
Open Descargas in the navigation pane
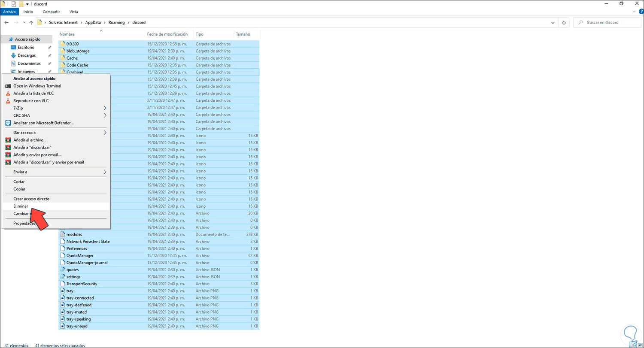[27, 55]
